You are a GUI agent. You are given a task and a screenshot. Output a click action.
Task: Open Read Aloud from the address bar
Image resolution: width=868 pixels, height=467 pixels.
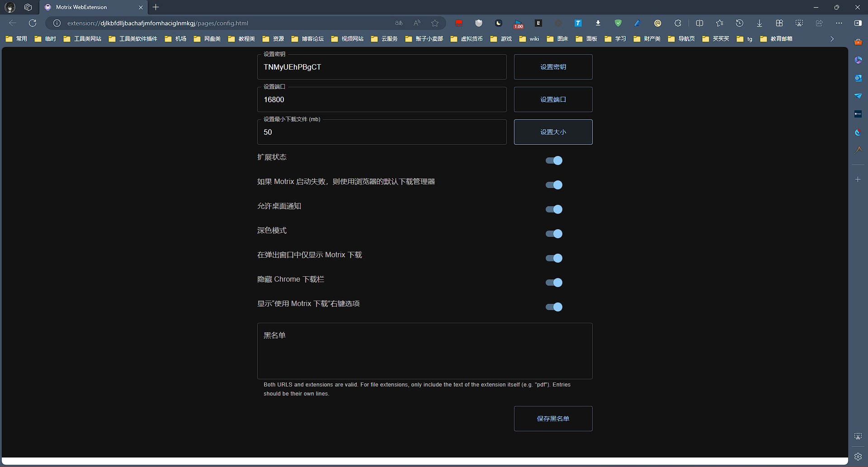[417, 23]
